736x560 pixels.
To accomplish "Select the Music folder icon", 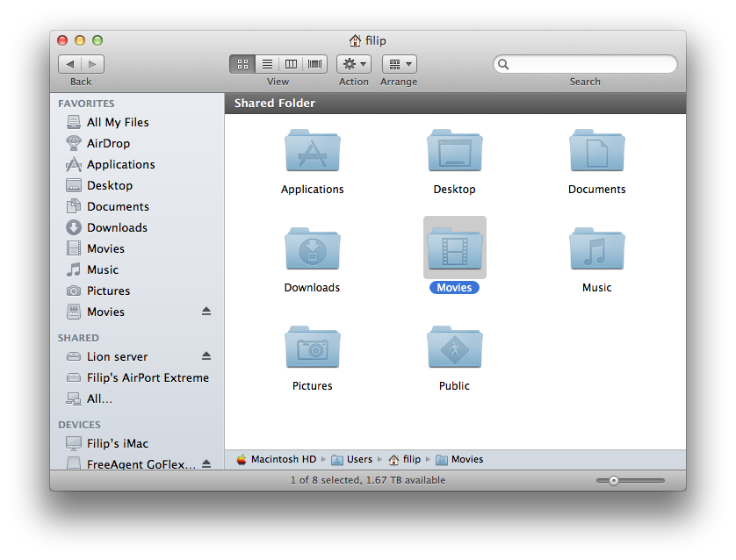I will pos(596,251).
